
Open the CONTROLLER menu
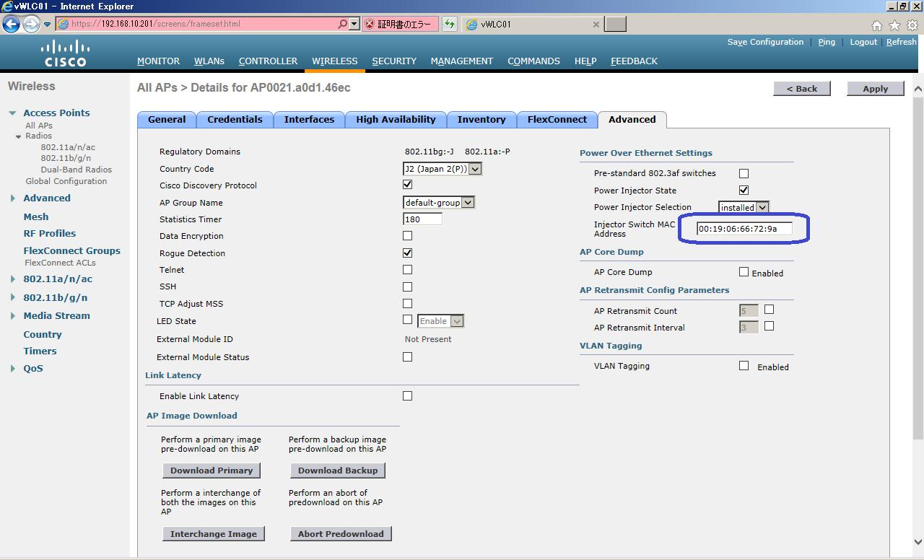(268, 61)
